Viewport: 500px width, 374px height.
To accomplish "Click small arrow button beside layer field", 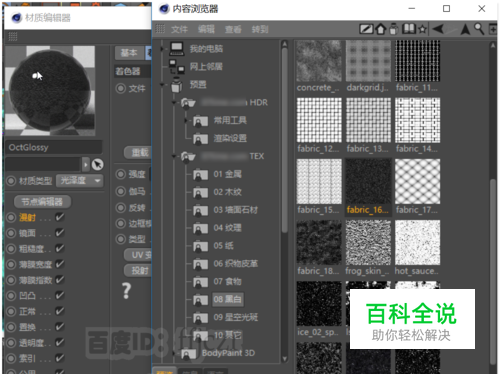I will pyautogui.click(x=86, y=164).
